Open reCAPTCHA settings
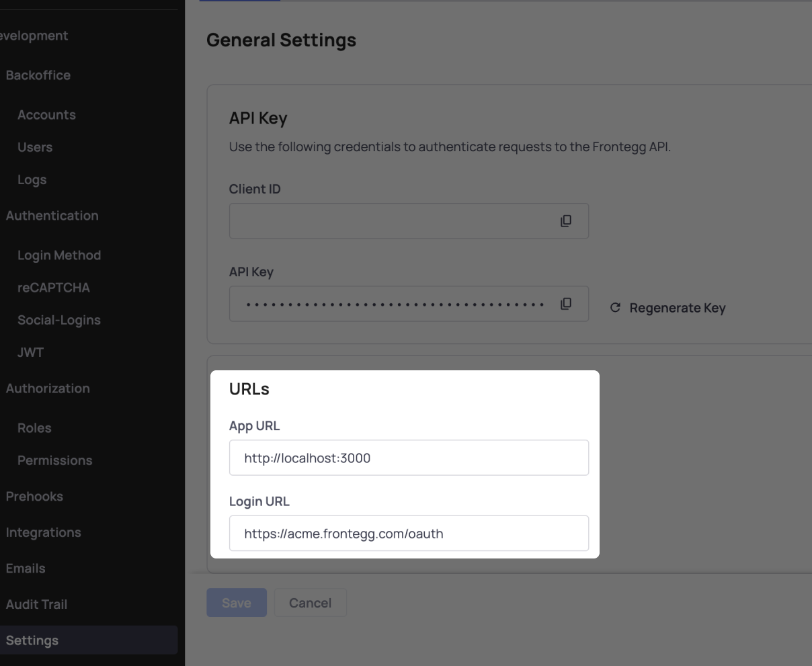Screen dimensions: 812x666 coord(53,288)
